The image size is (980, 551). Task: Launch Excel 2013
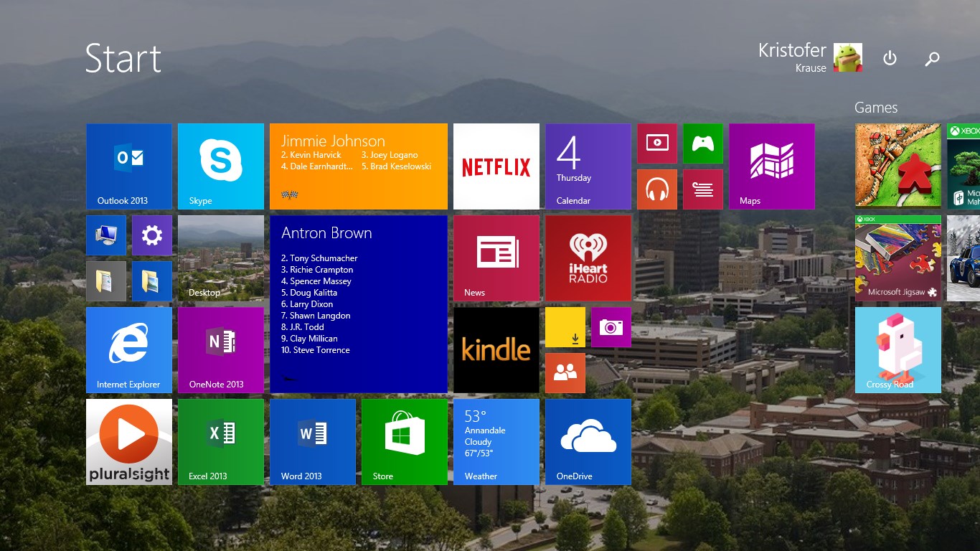coord(221,442)
